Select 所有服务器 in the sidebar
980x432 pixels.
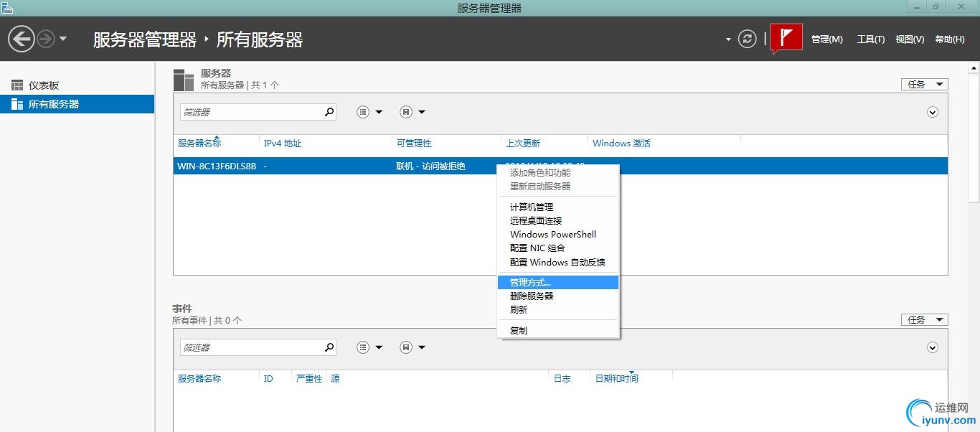77,104
